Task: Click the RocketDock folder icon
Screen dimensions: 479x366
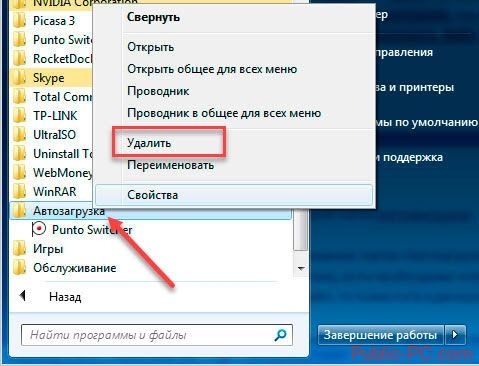Action: pyautogui.click(x=19, y=59)
